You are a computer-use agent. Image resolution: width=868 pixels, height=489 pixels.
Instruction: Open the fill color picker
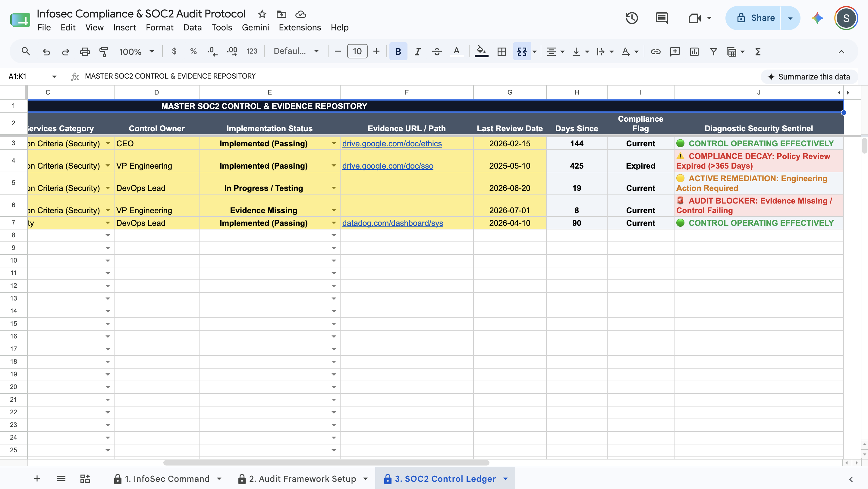[x=481, y=51]
